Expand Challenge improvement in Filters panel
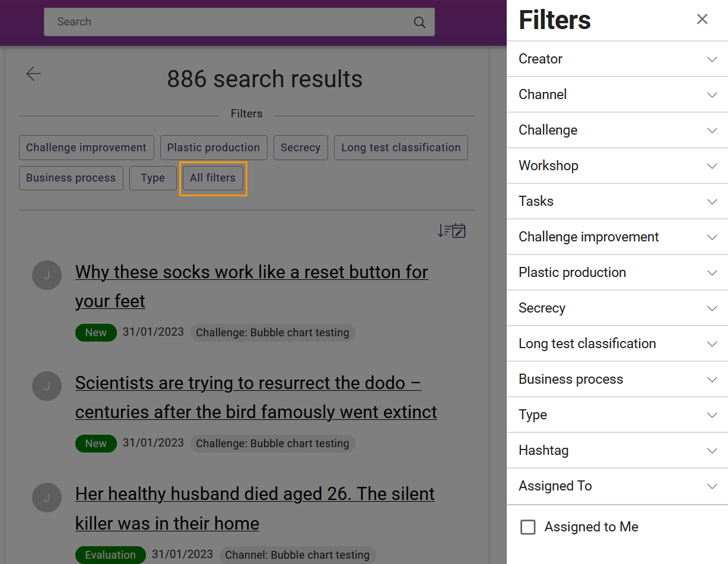The image size is (728, 564). (x=617, y=237)
